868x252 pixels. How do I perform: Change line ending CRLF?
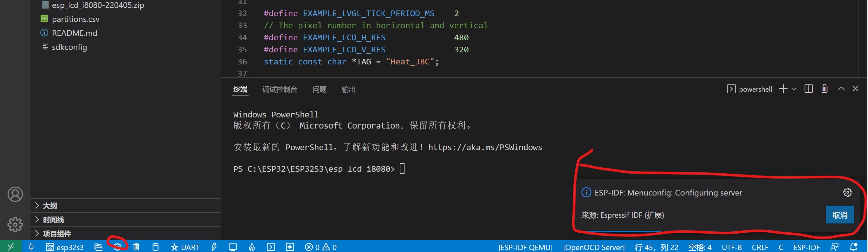(760, 247)
